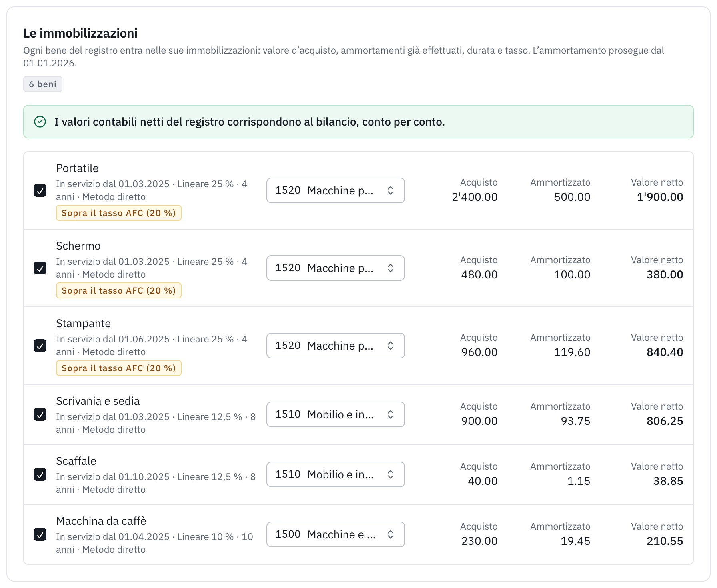Click the Schermo net value 380.00

coord(665,274)
